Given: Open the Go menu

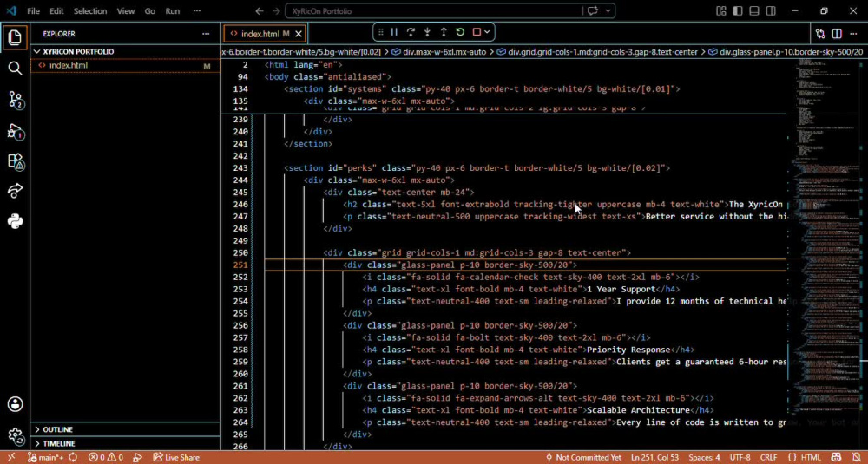Looking at the screenshot, I should tap(150, 11).
